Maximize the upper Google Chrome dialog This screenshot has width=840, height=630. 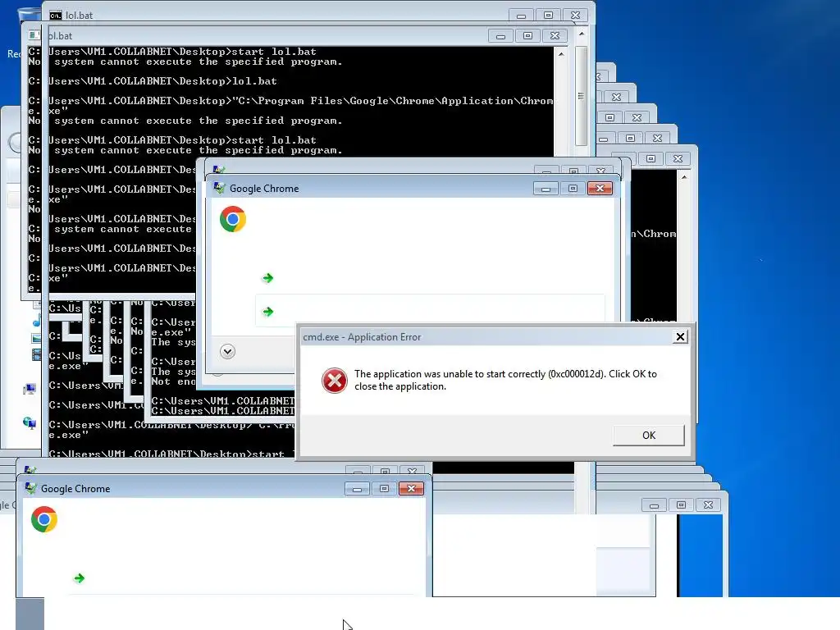tap(572, 189)
